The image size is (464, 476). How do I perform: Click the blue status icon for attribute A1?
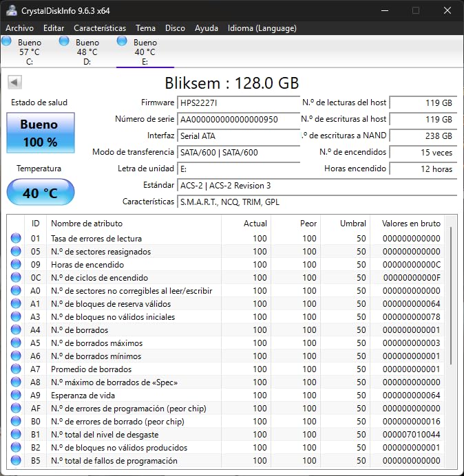16,303
